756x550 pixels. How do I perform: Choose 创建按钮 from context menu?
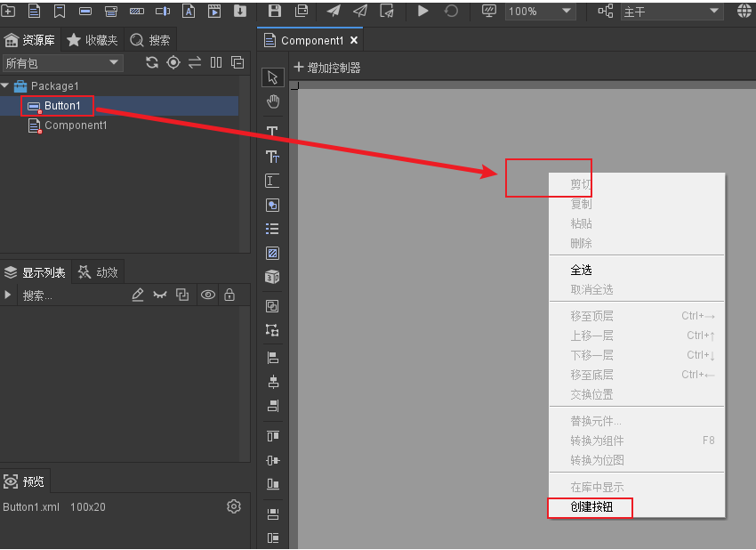coord(591,507)
